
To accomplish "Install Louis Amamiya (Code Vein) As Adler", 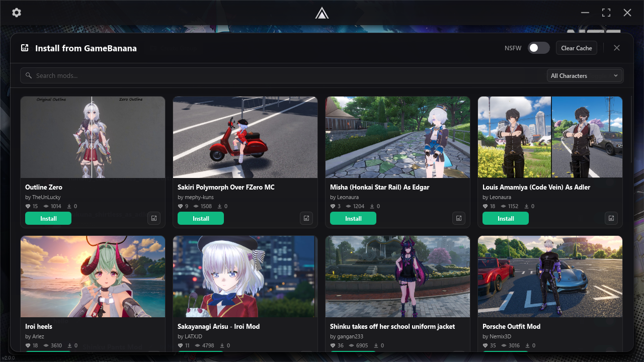I will (x=506, y=218).
